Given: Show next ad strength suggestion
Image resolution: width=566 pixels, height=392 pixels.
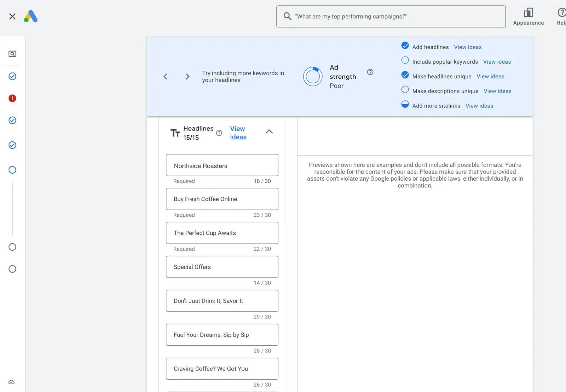Looking at the screenshot, I should coord(187,76).
